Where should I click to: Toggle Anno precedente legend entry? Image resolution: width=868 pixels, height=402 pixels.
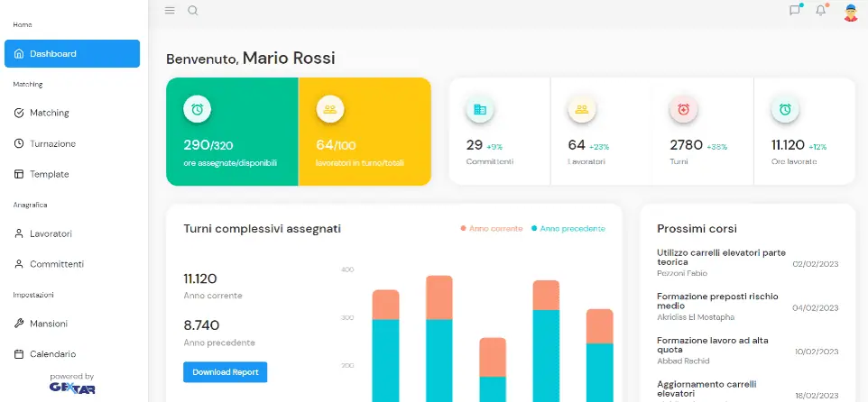click(x=568, y=228)
